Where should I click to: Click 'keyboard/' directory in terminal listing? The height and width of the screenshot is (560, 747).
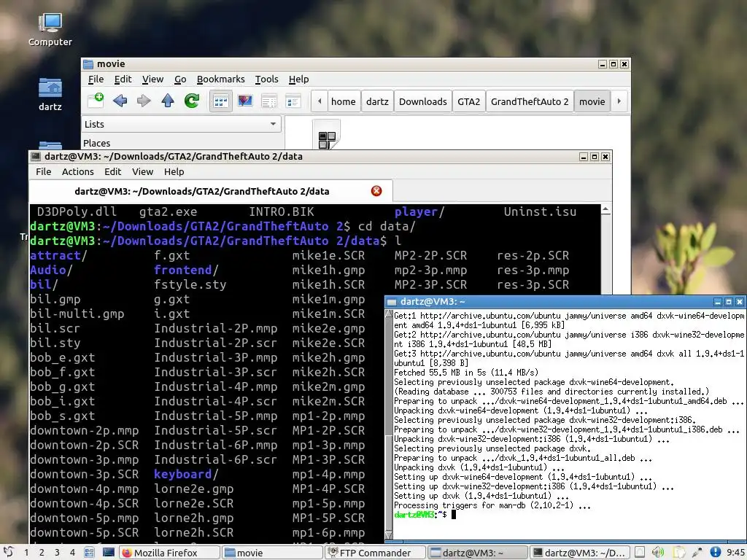(x=186, y=474)
